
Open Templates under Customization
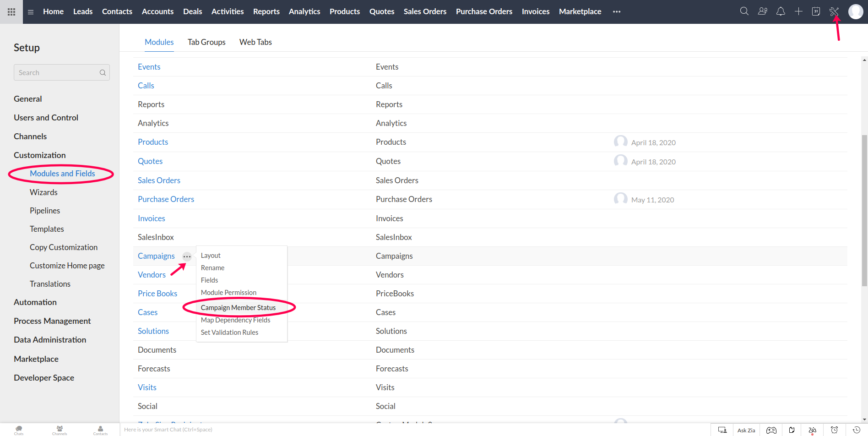pos(47,229)
